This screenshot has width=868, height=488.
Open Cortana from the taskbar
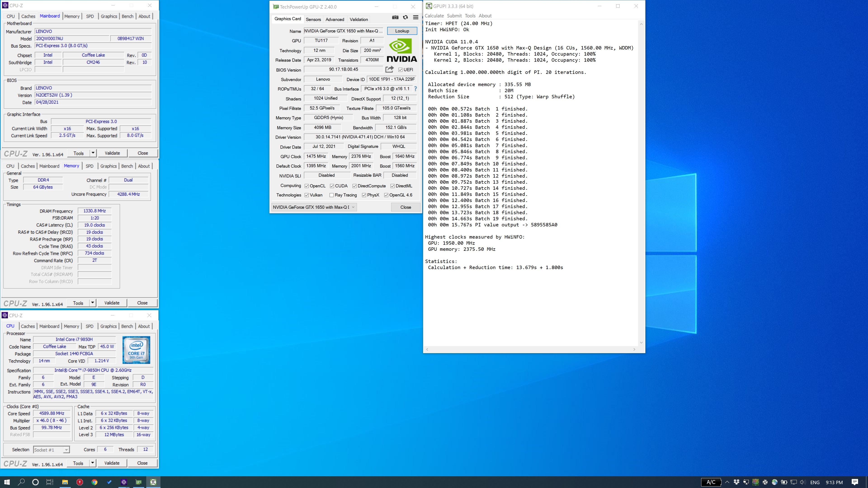pyautogui.click(x=35, y=482)
